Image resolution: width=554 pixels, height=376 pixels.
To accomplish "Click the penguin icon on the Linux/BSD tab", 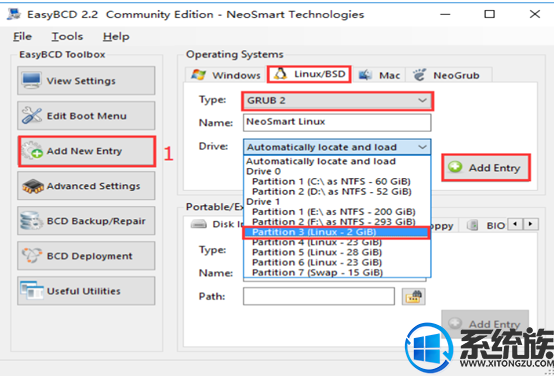I will click(x=280, y=74).
